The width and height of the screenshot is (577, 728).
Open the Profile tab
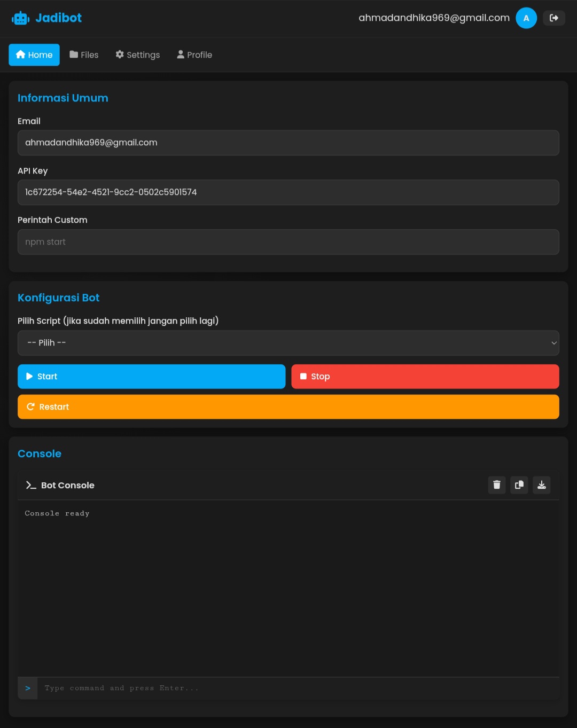tap(194, 55)
